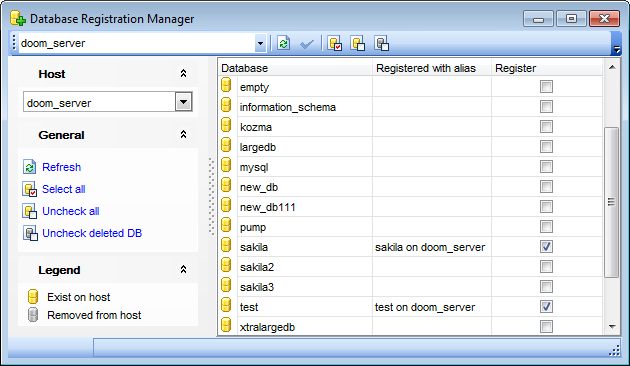Select the sakila2 database row name
The image size is (630, 366).
[257, 267]
